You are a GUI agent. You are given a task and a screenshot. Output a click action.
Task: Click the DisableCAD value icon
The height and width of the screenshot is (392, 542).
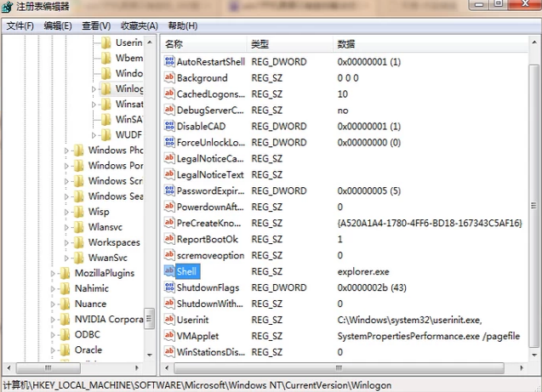(168, 127)
